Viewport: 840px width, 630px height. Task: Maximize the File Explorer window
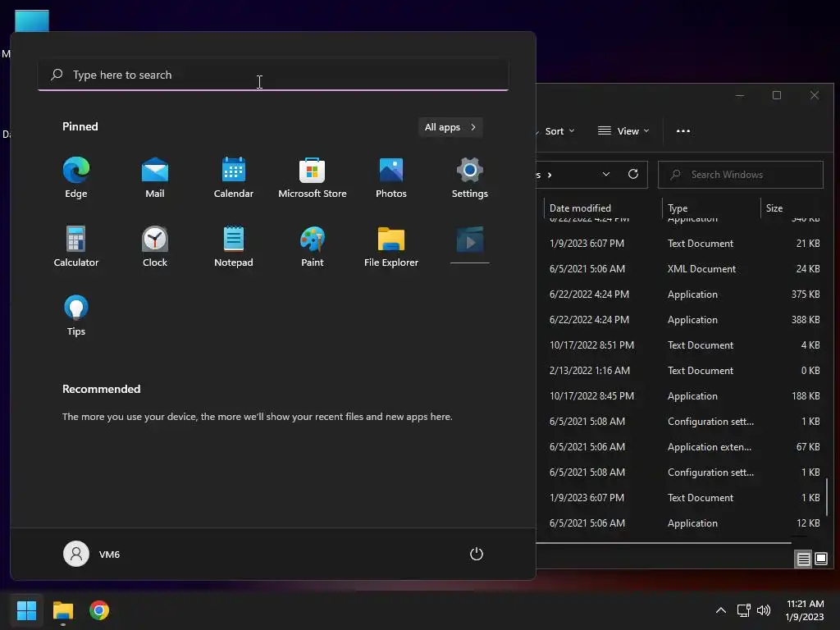(x=777, y=95)
